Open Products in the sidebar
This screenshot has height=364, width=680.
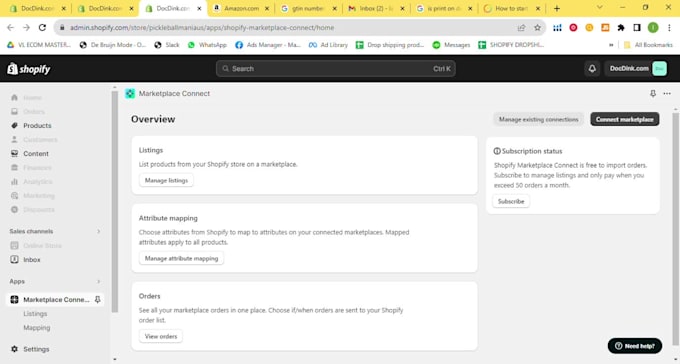coord(37,125)
